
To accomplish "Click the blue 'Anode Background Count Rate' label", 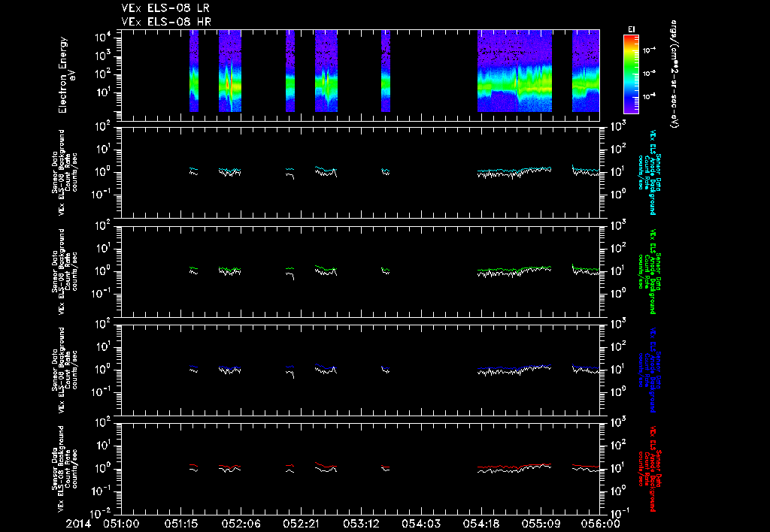I will (649, 370).
